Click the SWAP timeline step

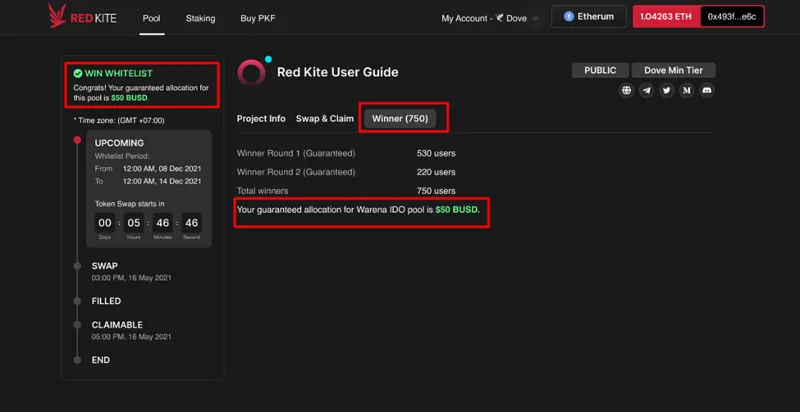coord(105,266)
